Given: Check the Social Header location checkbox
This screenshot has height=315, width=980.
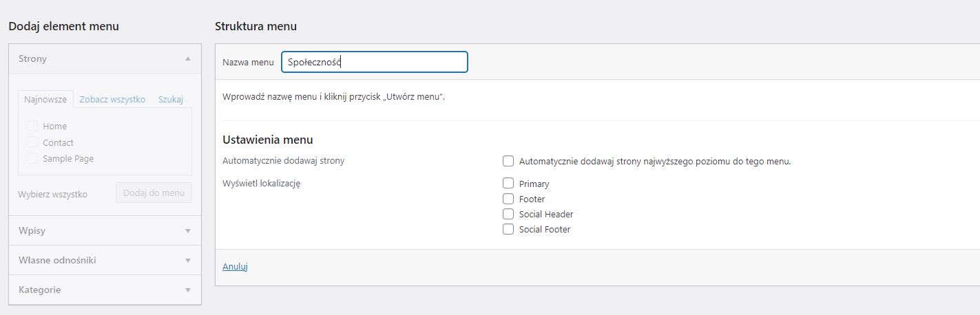Looking at the screenshot, I should (508, 213).
